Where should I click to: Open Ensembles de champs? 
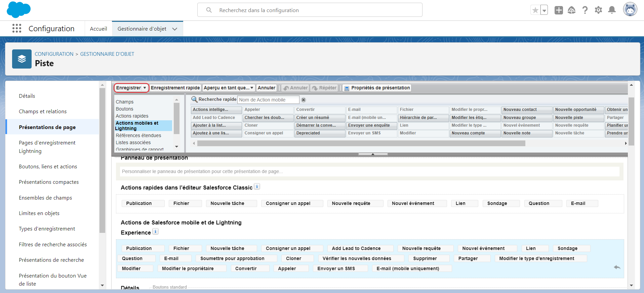point(45,198)
